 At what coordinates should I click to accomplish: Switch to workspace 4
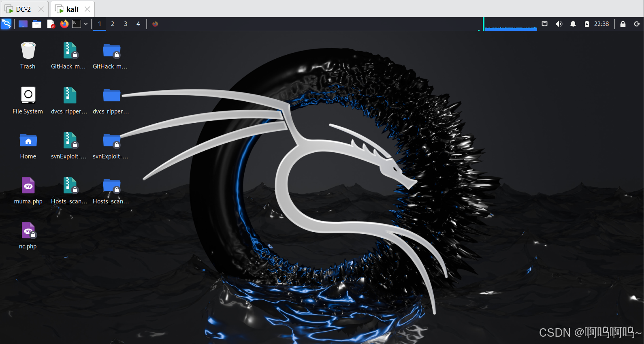pyautogui.click(x=138, y=24)
